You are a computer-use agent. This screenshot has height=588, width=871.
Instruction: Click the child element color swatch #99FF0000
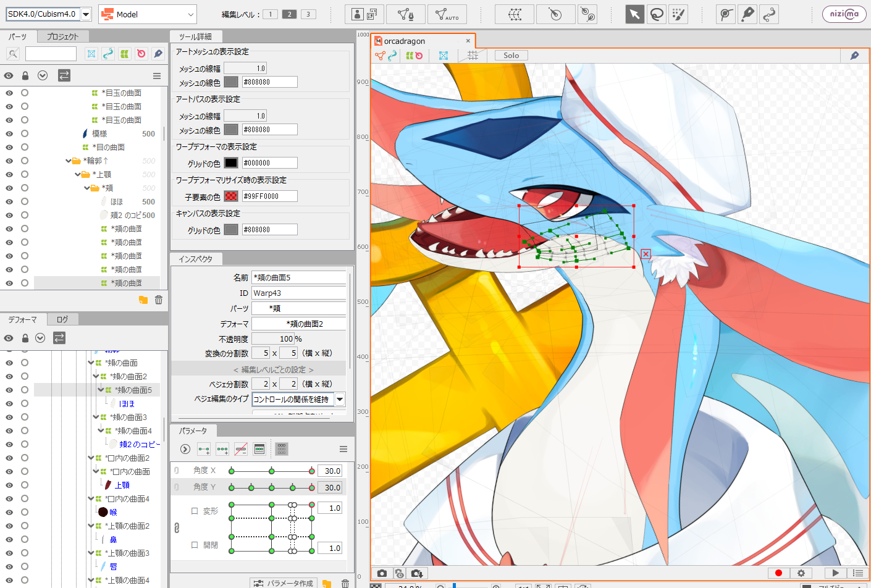point(231,196)
